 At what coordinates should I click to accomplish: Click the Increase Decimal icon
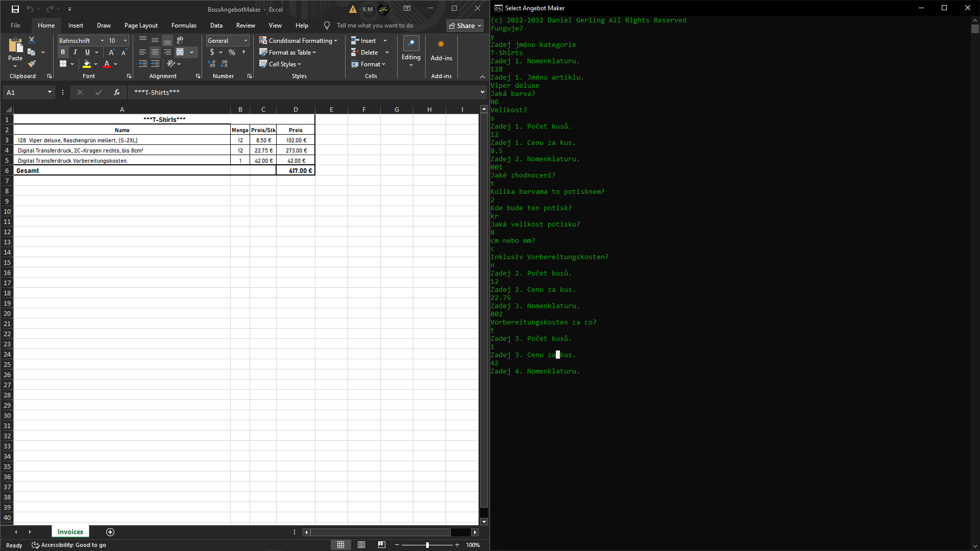pos(212,64)
